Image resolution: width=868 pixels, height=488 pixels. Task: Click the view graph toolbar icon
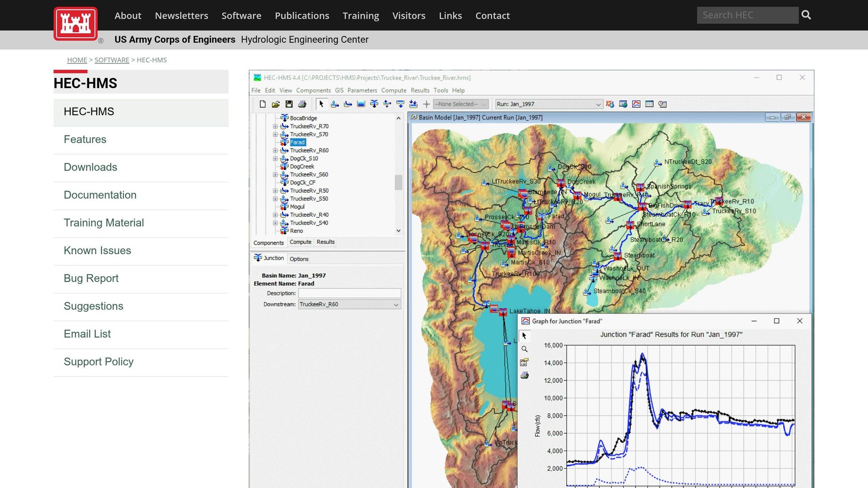click(636, 104)
